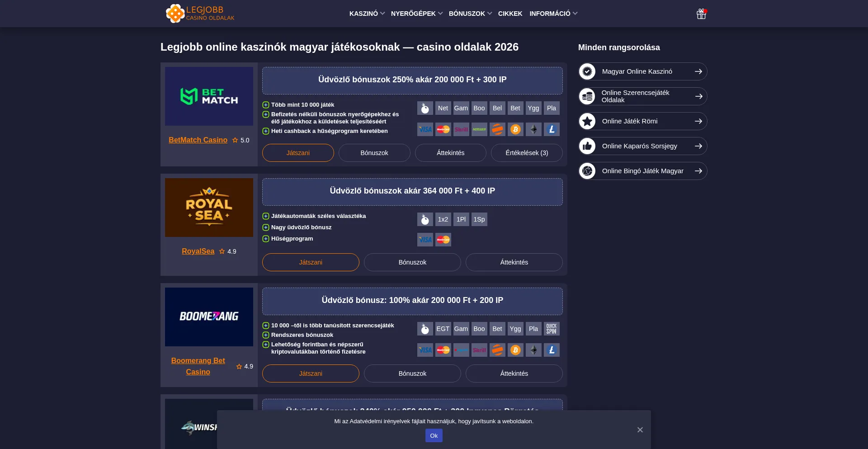Click the Visa icon in RoyalSea row
Viewport: 868px width, 449px height.
pyautogui.click(x=425, y=240)
